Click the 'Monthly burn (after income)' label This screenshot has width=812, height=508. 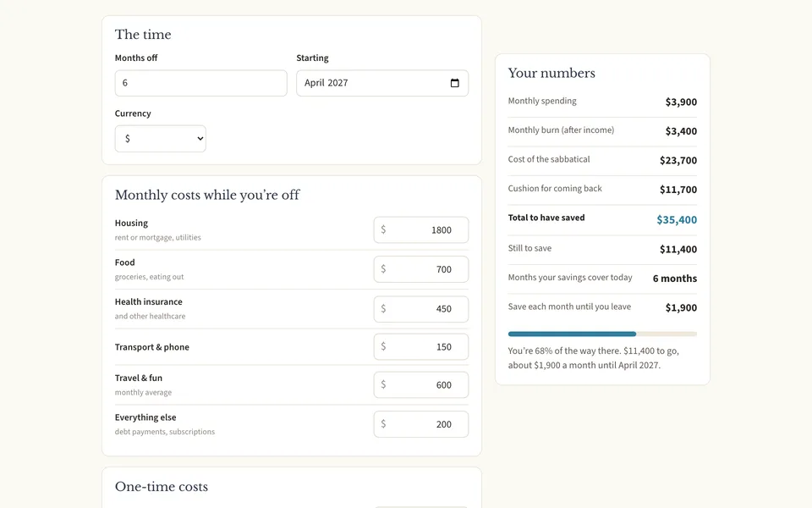[562, 130]
